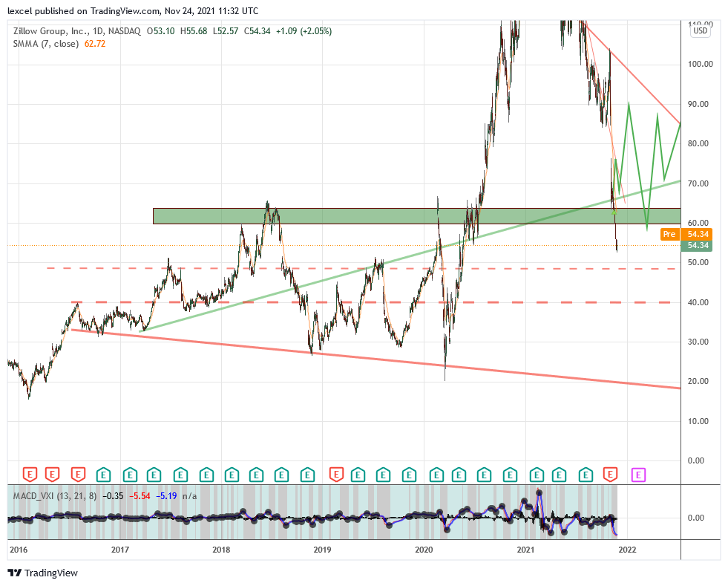This screenshot has height=586, width=728.
Task: Select the descending red trendline along the lows
Action: click(x=376, y=359)
